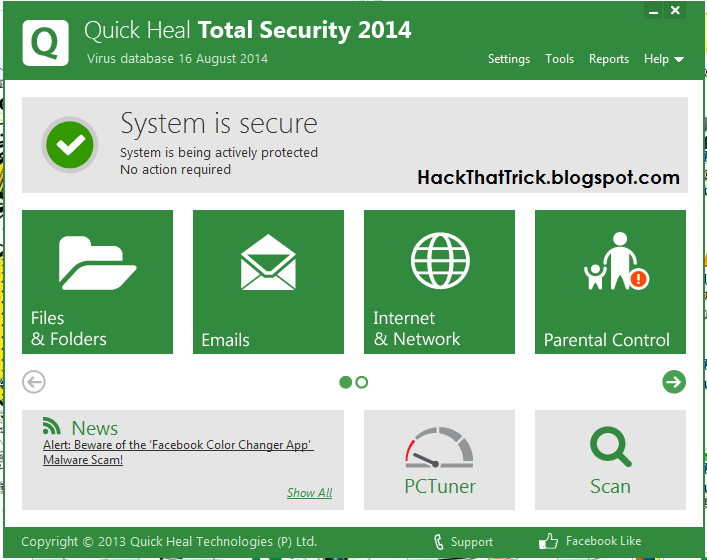
Task: Close the Quick Heal window
Action: click(x=675, y=10)
